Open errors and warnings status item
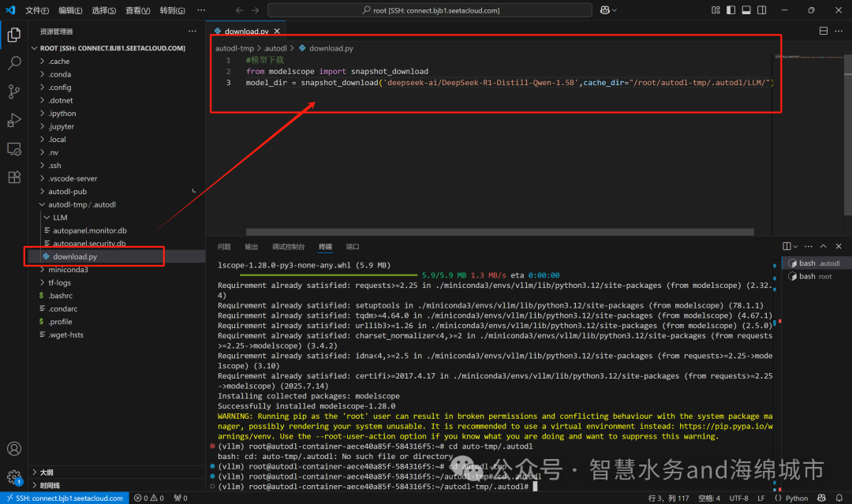Viewport: 852px width, 504px height. click(x=149, y=498)
